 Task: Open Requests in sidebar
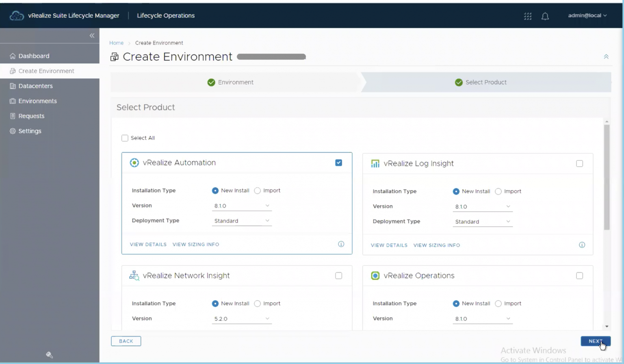click(x=50, y=116)
